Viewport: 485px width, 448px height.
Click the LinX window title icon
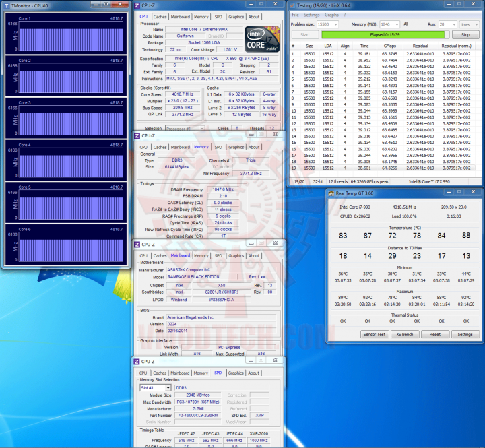tap(292, 5)
